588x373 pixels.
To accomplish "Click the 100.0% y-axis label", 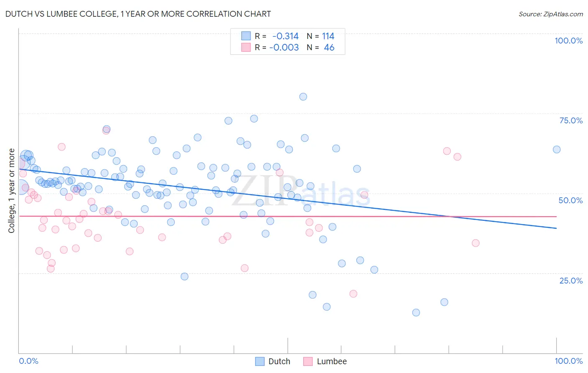I will pos(569,41).
